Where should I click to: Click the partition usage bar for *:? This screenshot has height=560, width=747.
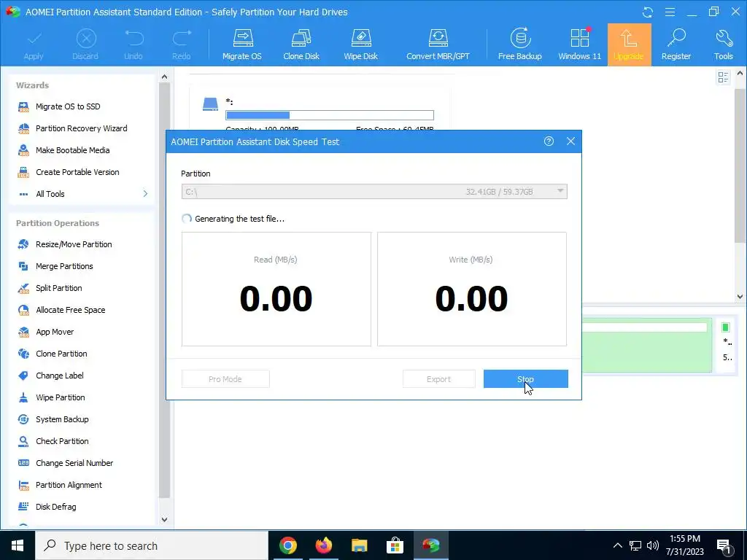pyautogui.click(x=330, y=115)
